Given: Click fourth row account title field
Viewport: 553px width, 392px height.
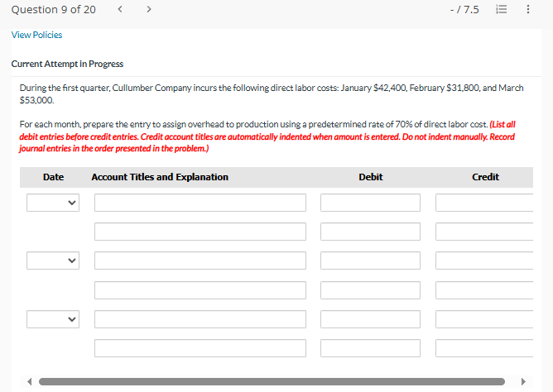Looking at the screenshot, I should pos(200,290).
